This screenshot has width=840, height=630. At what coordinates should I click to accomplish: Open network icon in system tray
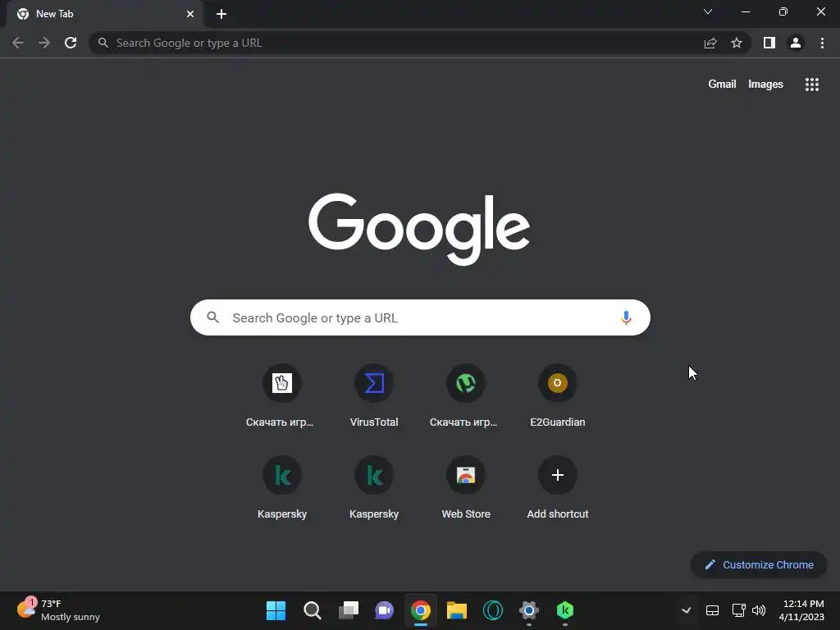point(738,610)
